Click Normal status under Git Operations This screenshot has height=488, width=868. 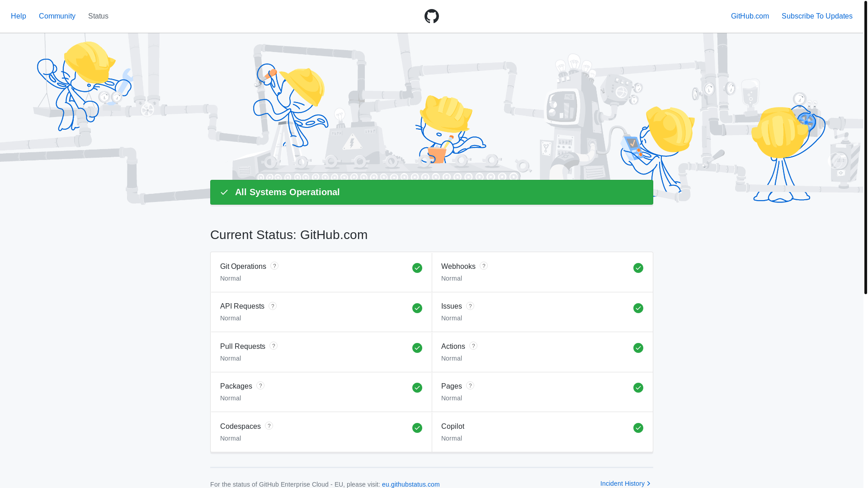(231, 278)
